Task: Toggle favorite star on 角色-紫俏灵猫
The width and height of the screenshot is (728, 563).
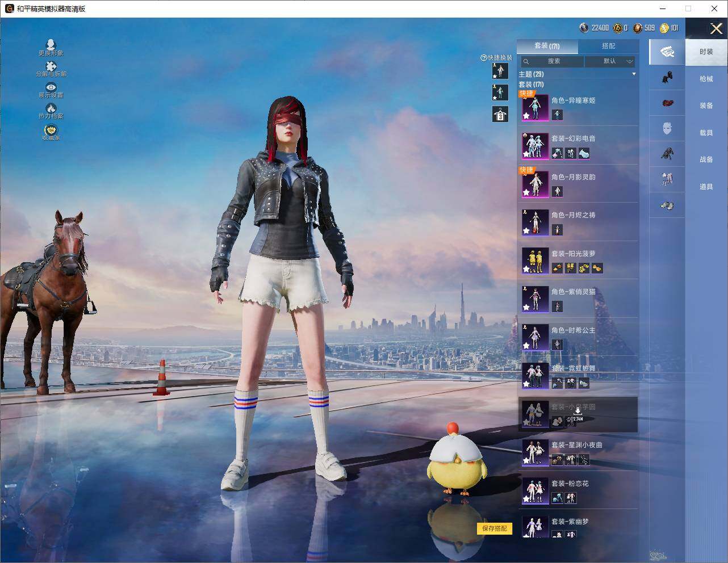Action: coord(526,308)
